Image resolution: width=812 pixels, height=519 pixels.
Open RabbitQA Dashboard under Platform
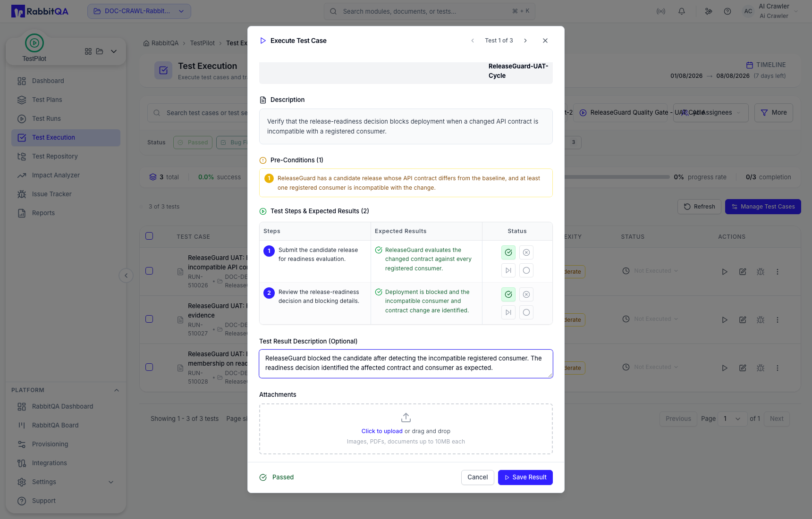pos(66,407)
